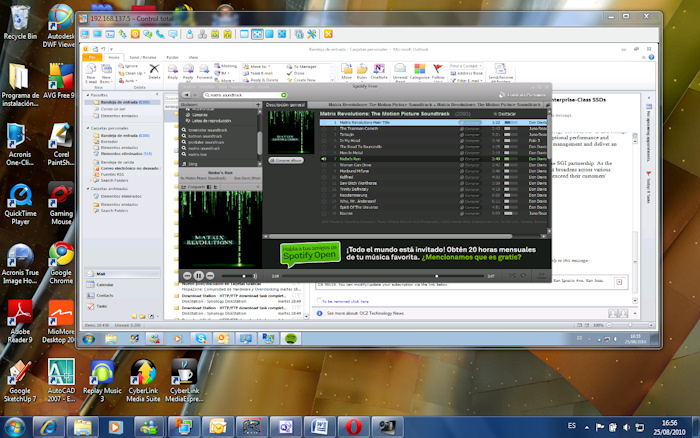
Task: Open the Recycle Bin on the desktop
Action: [x=20, y=22]
